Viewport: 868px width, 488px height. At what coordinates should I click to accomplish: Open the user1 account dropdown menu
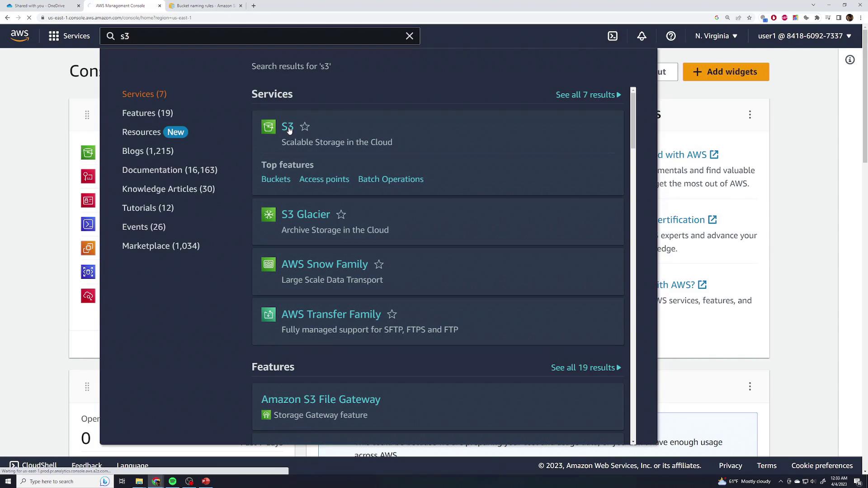click(x=804, y=36)
